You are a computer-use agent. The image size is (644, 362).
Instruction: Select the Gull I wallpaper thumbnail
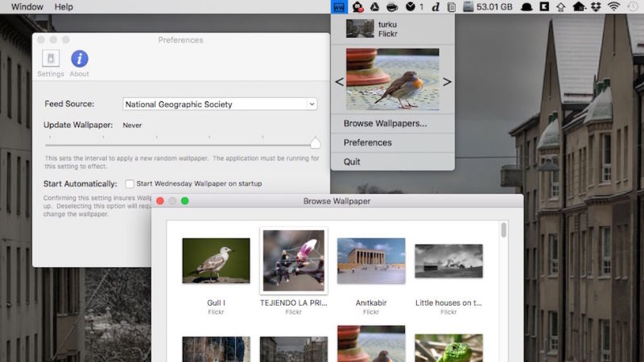tap(216, 261)
